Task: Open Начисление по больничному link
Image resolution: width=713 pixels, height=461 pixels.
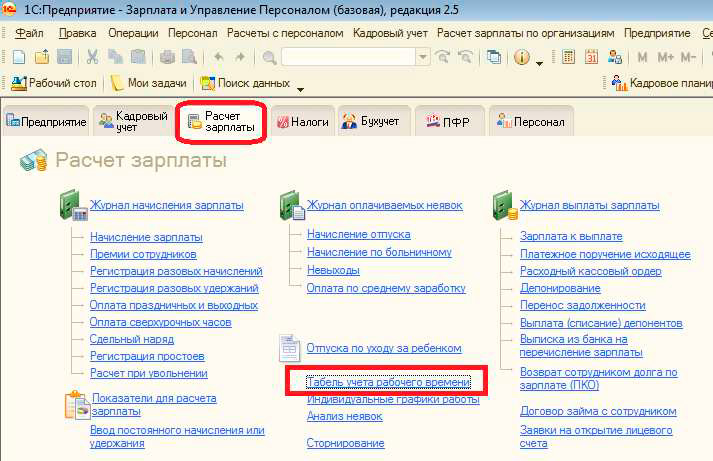Action: click(379, 252)
